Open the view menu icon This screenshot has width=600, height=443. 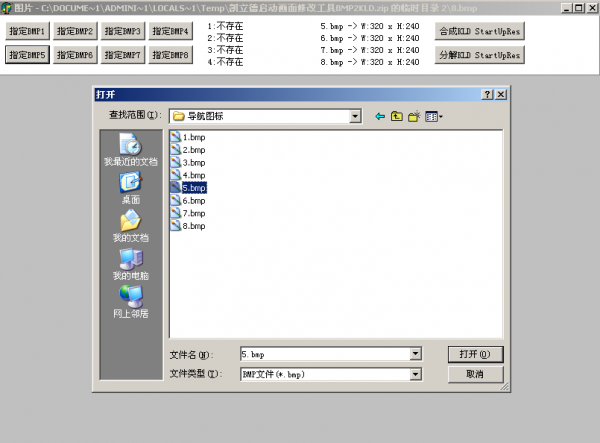[x=433, y=116]
